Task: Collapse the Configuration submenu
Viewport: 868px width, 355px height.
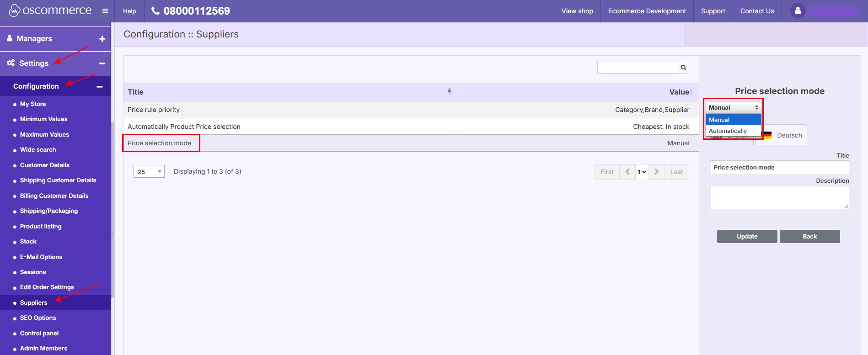Action: point(99,86)
